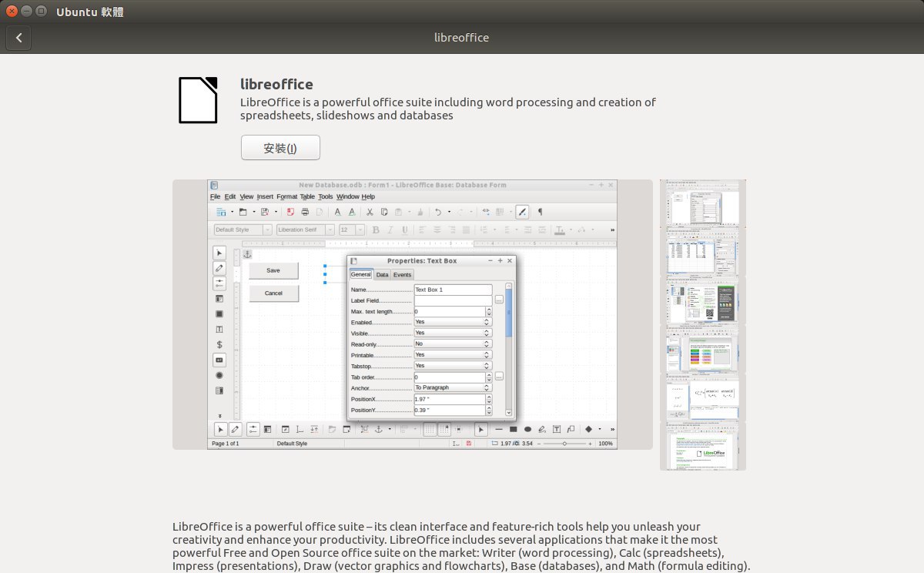The image size is (924, 573).
Task: Click the pencil design mode icon in left toolbox
Action: (x=219, y=268)
